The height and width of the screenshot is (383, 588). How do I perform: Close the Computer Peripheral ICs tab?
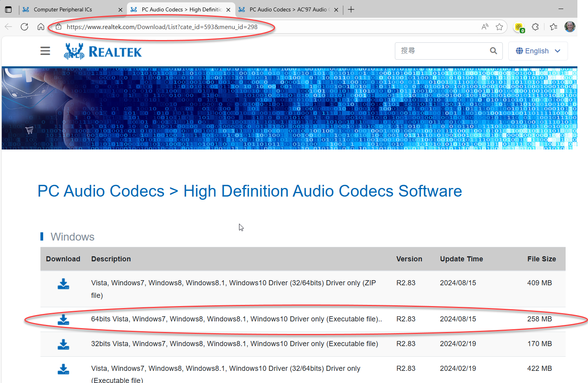[121, 10]
